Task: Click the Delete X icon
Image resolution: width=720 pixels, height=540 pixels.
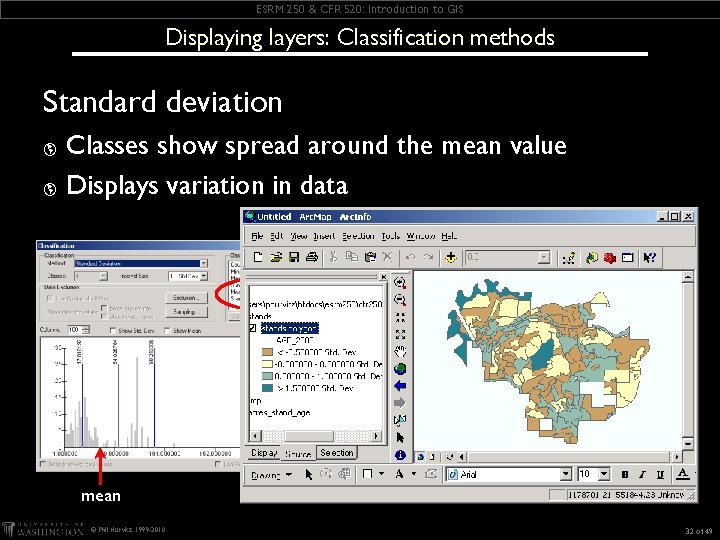Action: 387,258
